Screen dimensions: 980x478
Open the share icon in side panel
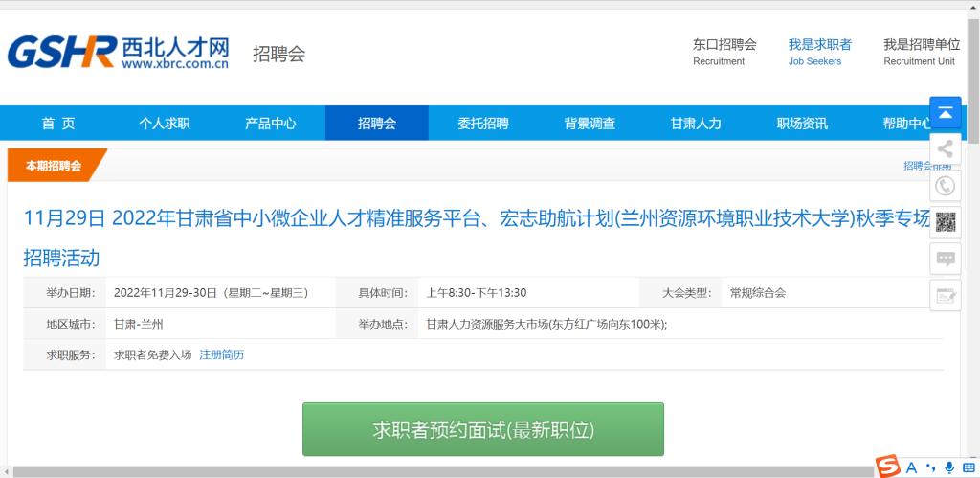coord(945,148)
